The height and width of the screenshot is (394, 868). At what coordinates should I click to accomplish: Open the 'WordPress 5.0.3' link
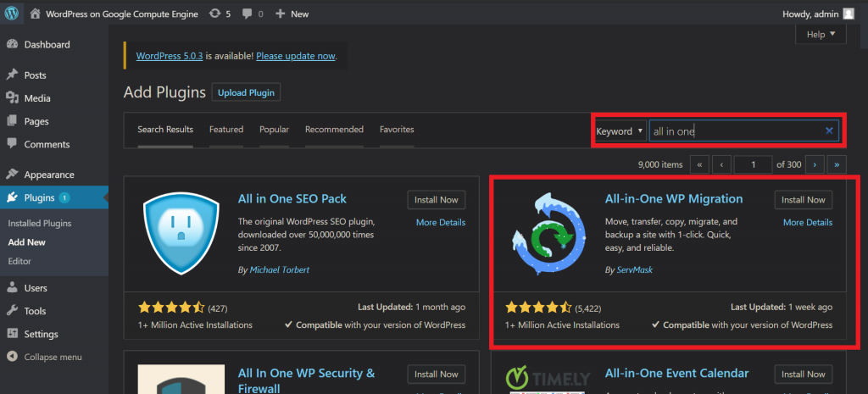[x=170, y=56]
